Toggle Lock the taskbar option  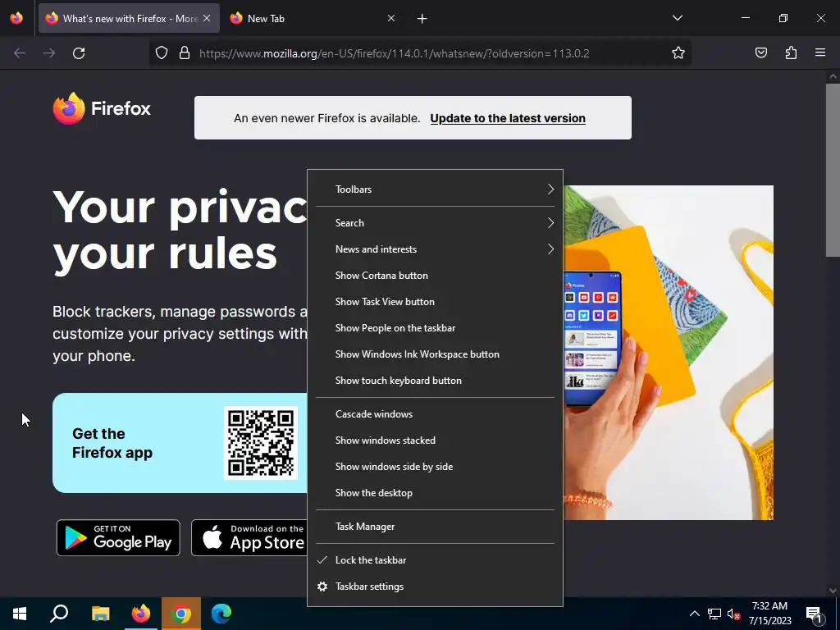435,560
